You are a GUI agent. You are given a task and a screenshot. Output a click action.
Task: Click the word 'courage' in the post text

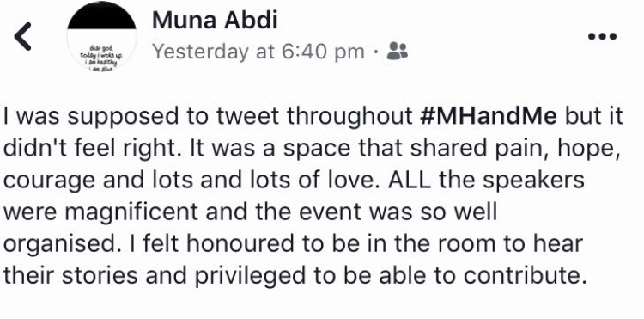tap(50, 181)
